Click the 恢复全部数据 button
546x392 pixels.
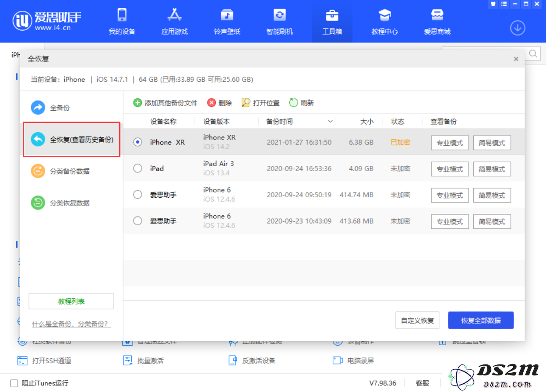tap(481, 320)
